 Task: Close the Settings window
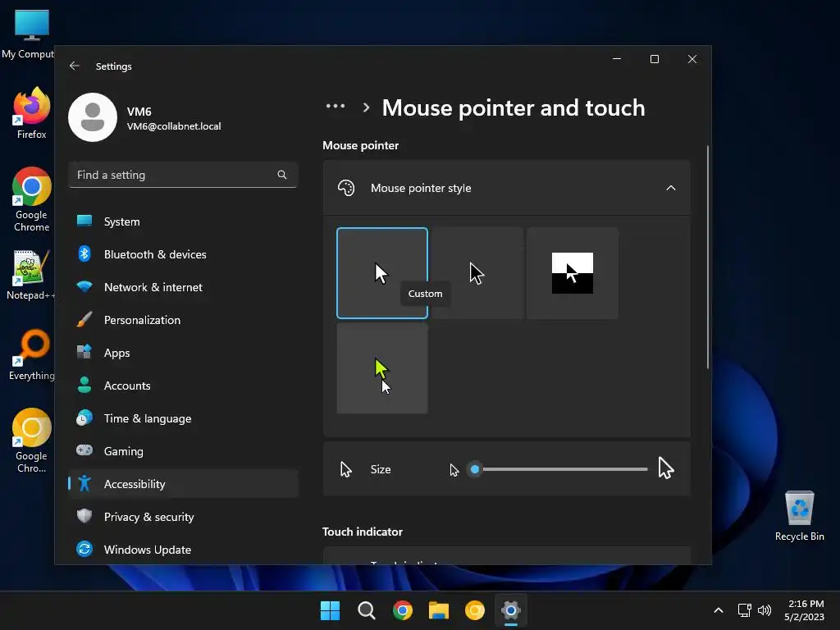[x=692, y=59]
